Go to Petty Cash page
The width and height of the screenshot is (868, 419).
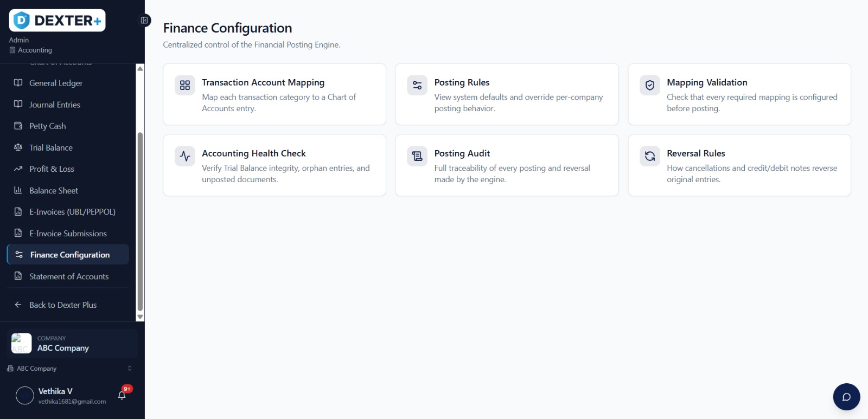pyautogui.click(x=68, y=126)
